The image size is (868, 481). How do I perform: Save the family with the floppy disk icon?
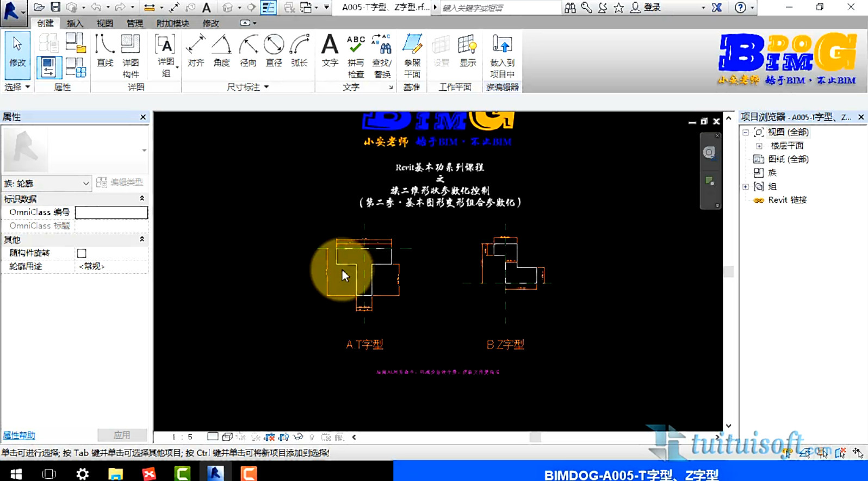point(55,8)
